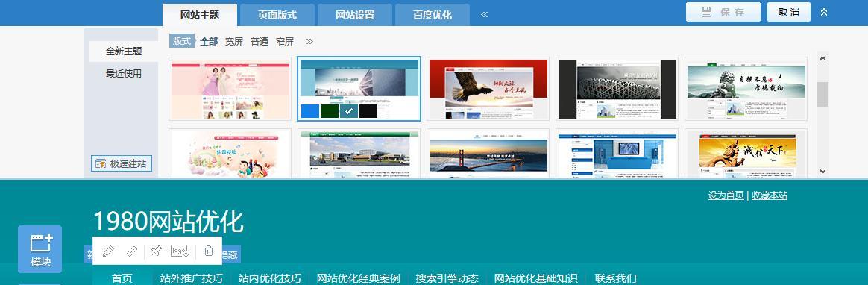
Task: Select the blue living room theme thumbnail
Action: [x=617, y=153]
